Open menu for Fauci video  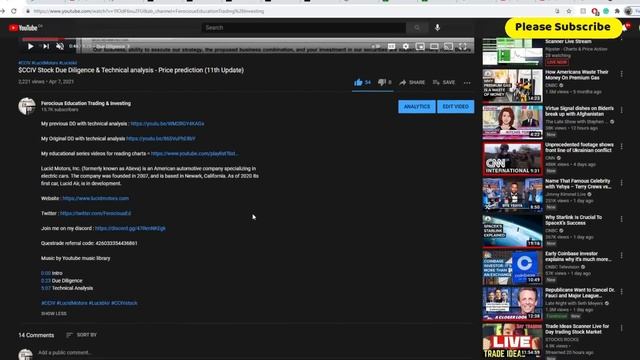pos(622,292)
